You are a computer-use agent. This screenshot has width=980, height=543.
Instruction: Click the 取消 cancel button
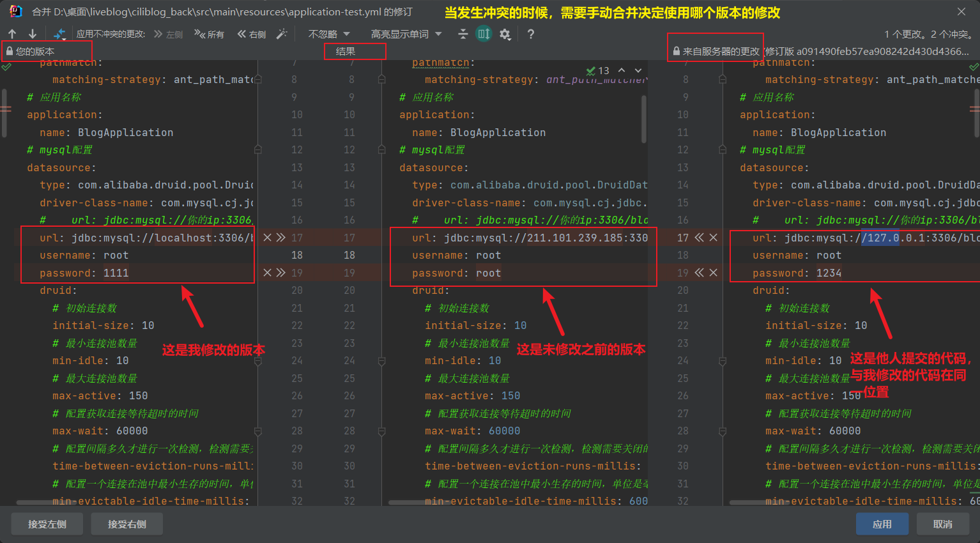coord(943,524)
